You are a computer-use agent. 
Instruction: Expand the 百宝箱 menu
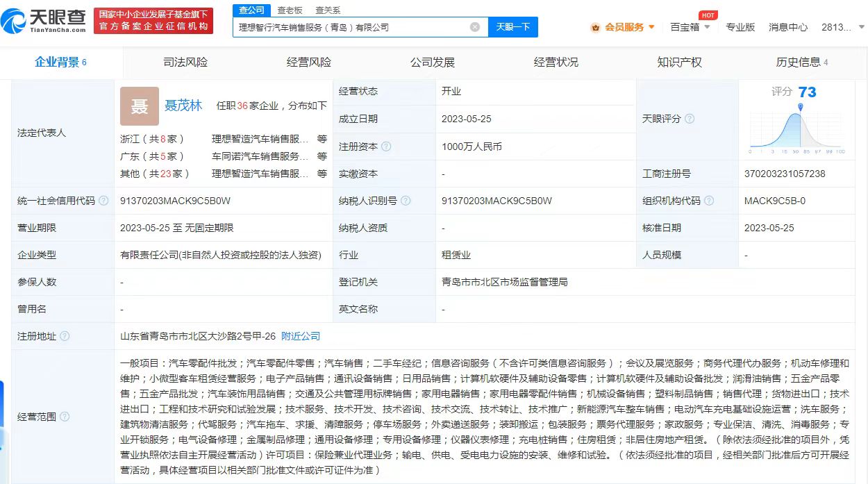point(690,27)
